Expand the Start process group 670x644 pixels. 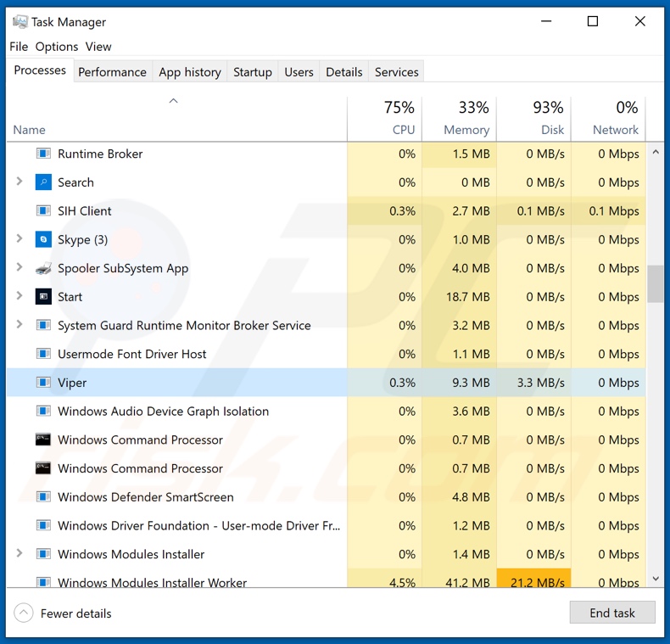[20, 295]
